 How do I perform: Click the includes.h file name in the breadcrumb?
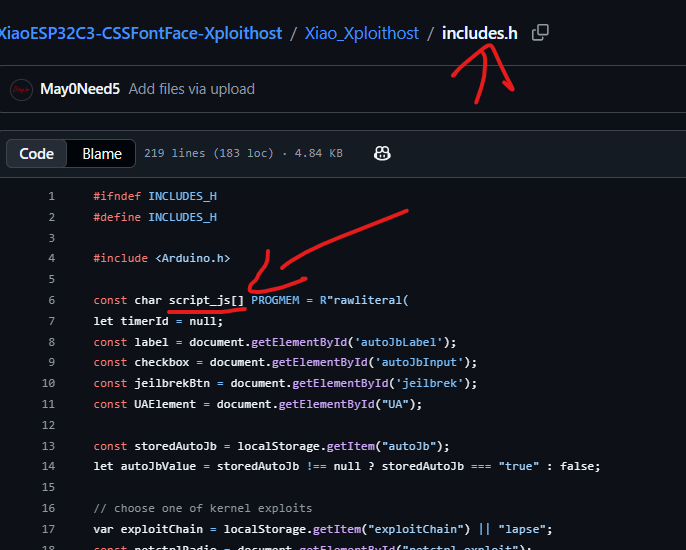(x=480, y=33)
